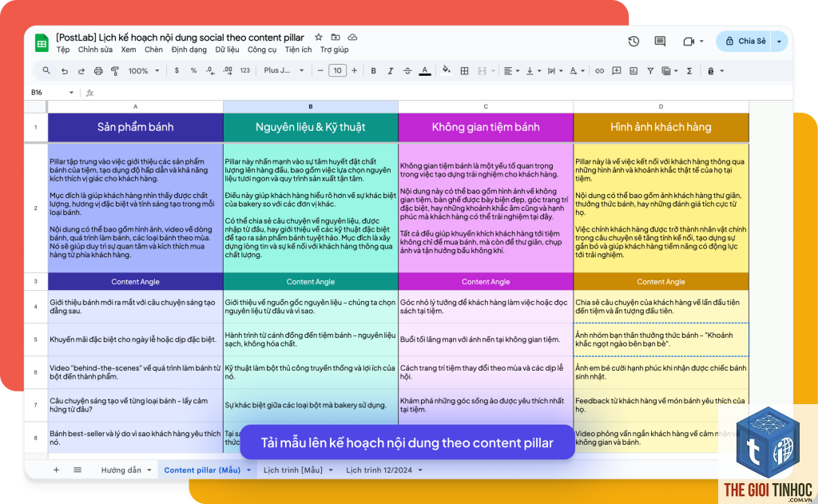Open version history clock icon

[633, 42]
